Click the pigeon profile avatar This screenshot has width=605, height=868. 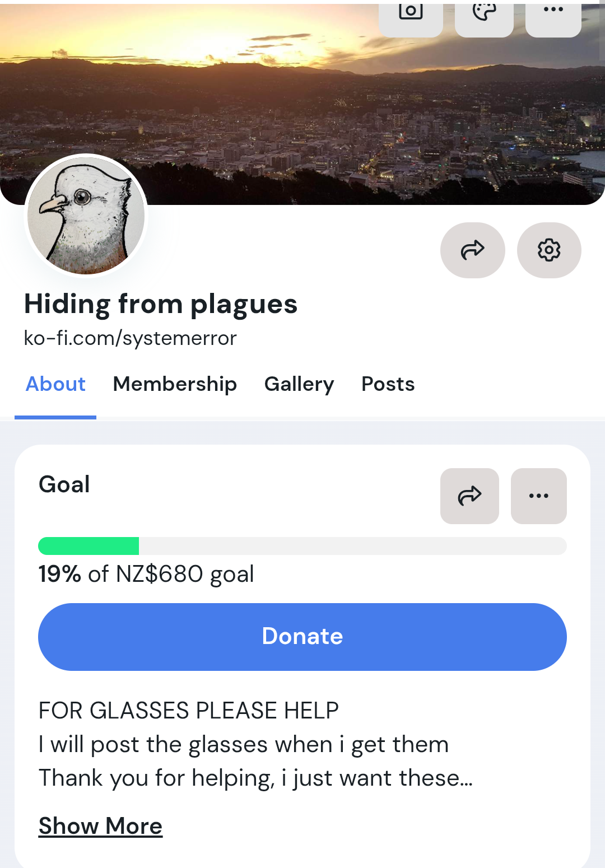point(86,216)
